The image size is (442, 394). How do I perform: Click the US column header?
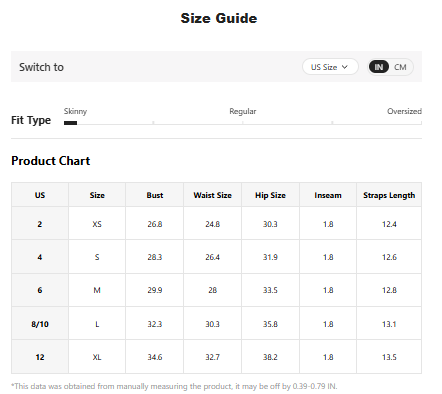coord(40,195)
